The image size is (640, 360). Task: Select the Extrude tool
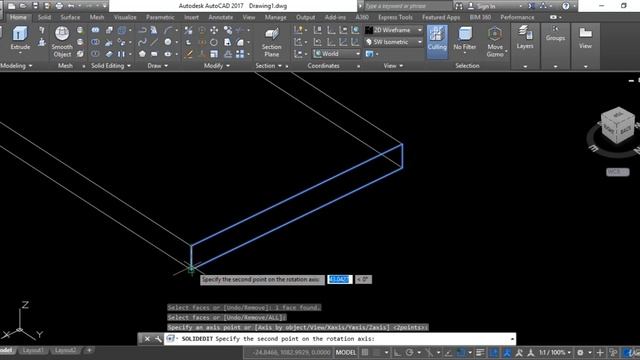(20, 38)
